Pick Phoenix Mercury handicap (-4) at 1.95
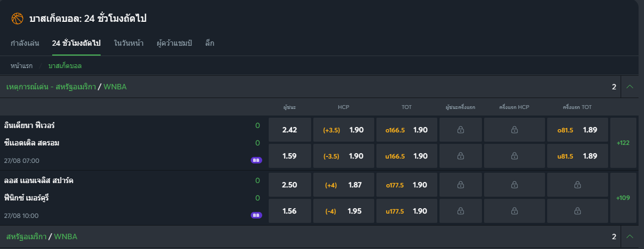This screenshot has height=249, width=644. tap(344, 211)
